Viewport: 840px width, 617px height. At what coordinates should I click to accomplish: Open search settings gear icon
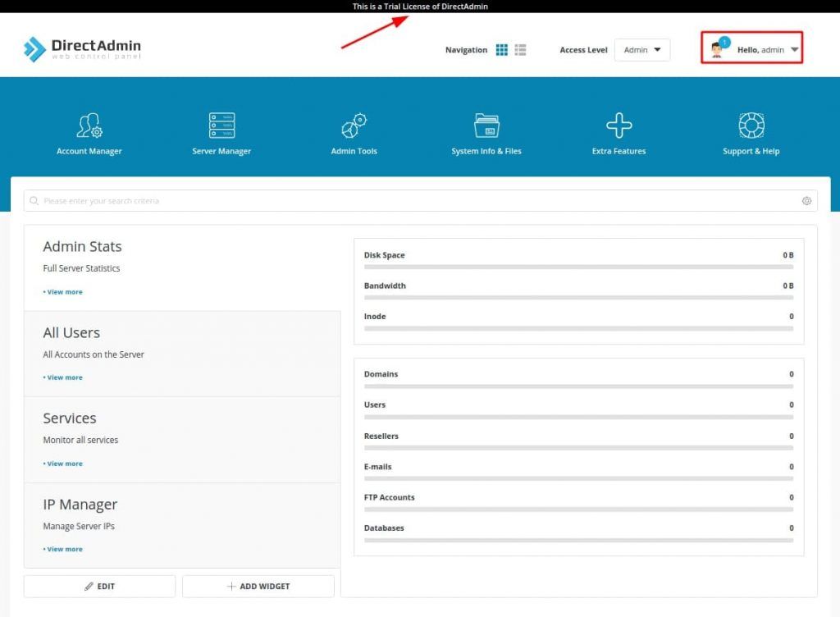(x=806, y=201)
